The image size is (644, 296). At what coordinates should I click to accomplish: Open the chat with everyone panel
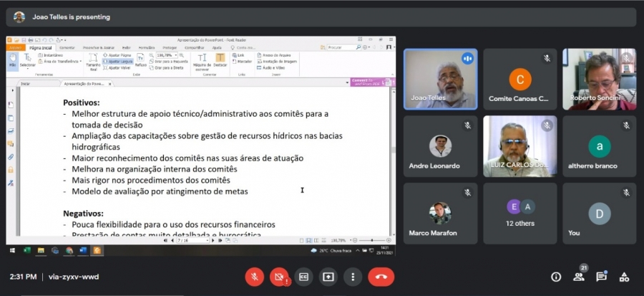[601, 277]
